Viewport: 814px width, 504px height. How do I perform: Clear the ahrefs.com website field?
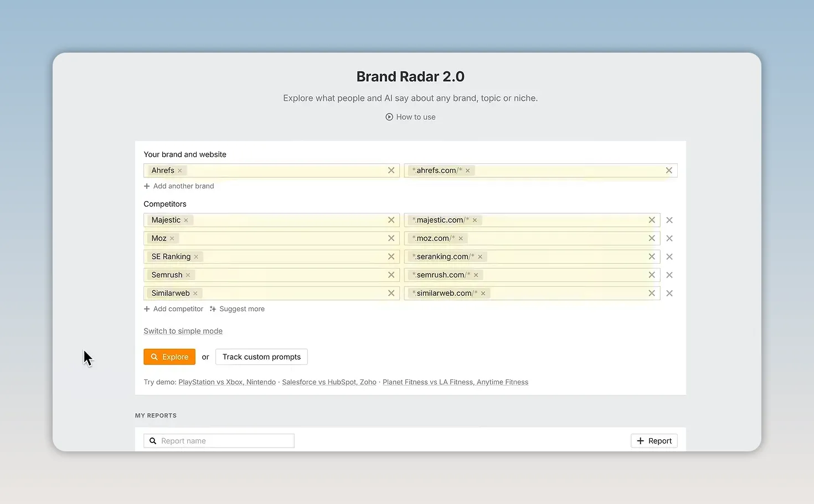[669, 171]
